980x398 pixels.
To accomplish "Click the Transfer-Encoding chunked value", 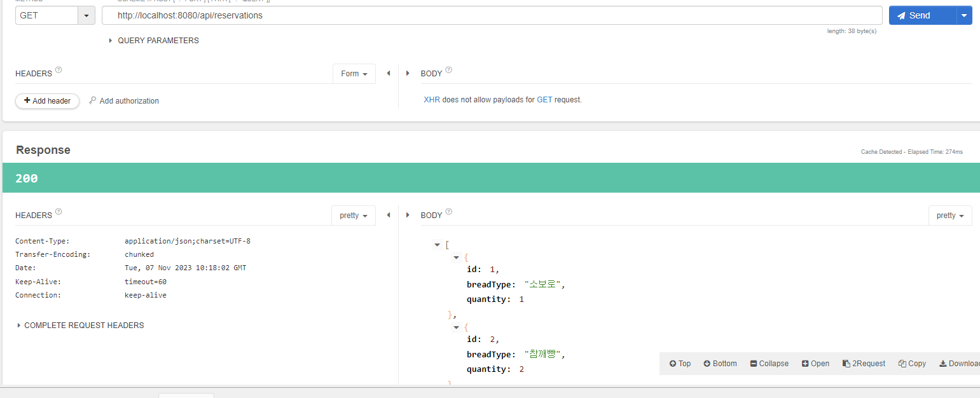I will tap(139, 254).
